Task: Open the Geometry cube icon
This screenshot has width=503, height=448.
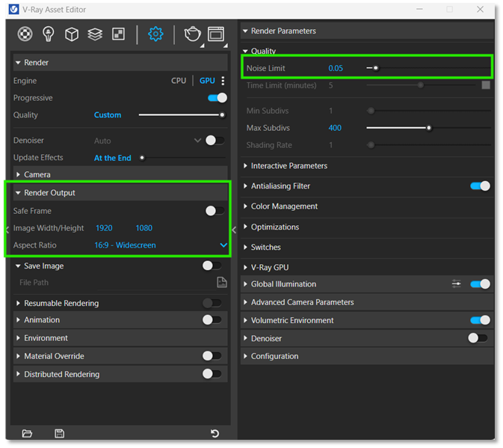Action: (72, 34)
